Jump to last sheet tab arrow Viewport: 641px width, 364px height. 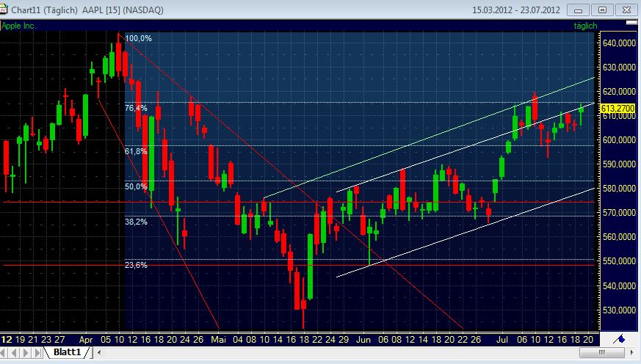pos(37,352)
